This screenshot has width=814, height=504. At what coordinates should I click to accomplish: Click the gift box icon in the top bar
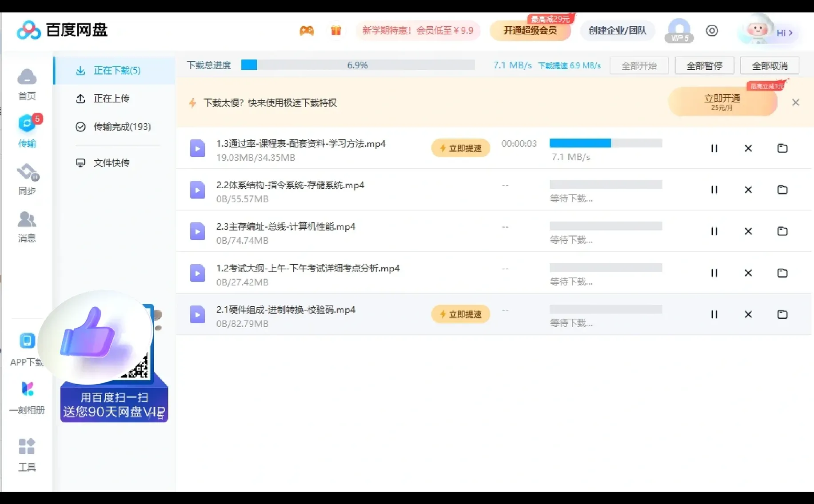(336, 30)
